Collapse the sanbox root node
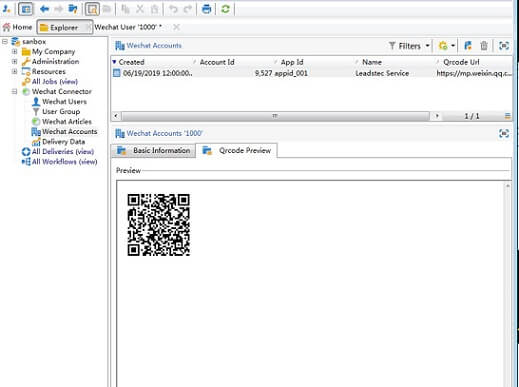519x387 pixels. coord(5,41)
